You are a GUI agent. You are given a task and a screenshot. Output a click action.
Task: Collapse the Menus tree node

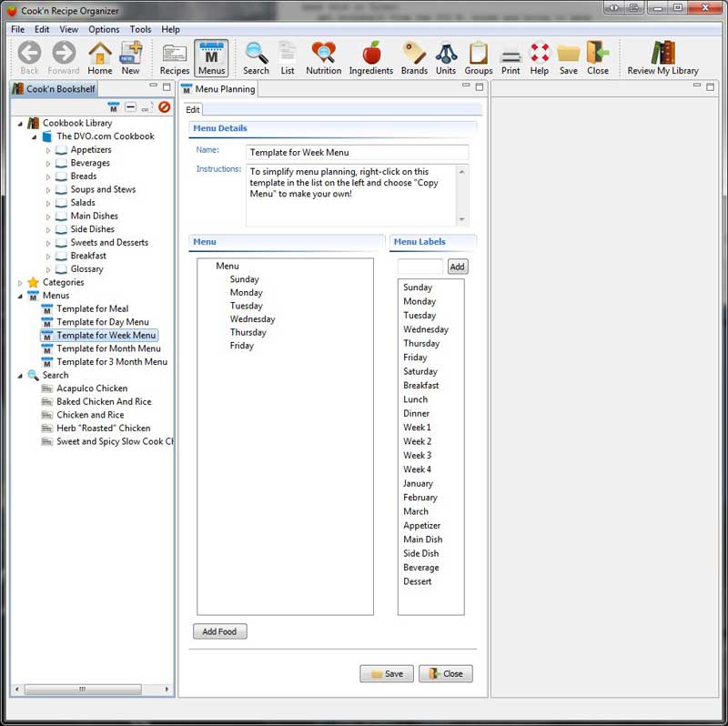click(x=20, y=297)
